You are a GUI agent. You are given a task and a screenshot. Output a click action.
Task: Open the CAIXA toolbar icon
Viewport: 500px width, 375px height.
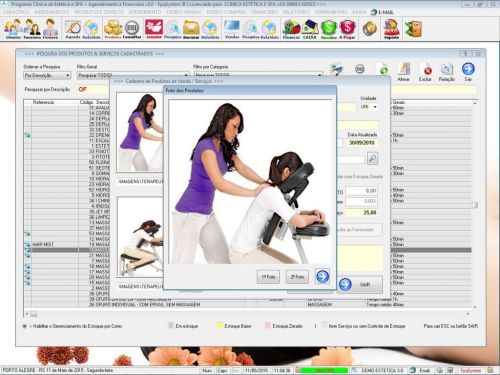click(310, 29)
